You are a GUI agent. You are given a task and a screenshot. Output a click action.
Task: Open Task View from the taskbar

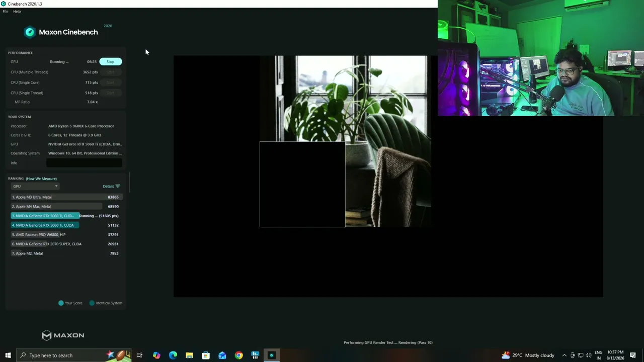tap(139, 355)
